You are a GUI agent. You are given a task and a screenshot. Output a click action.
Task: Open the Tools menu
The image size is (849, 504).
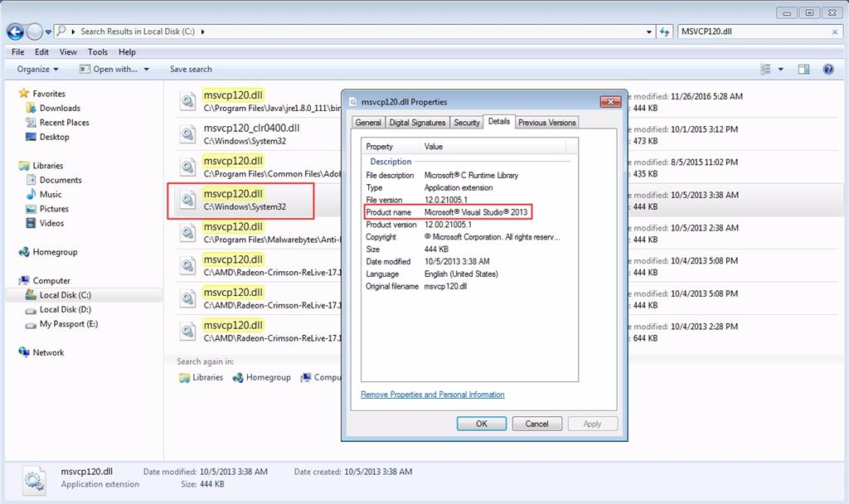click(x=98, y=52)
